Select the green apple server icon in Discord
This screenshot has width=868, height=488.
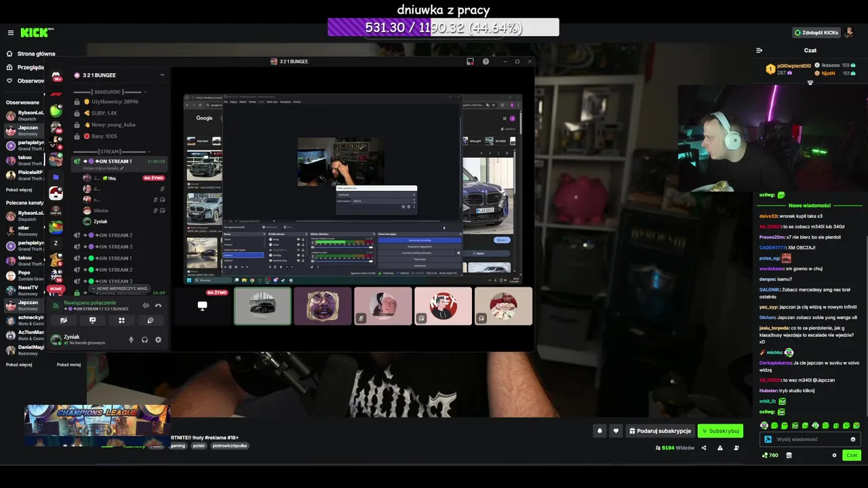[x=56, y=110]
